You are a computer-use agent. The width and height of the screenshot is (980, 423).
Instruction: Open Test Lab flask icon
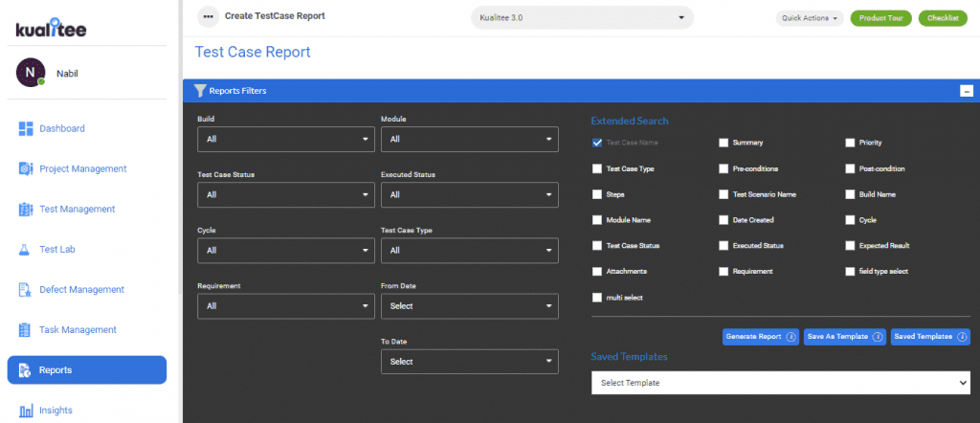26,249
